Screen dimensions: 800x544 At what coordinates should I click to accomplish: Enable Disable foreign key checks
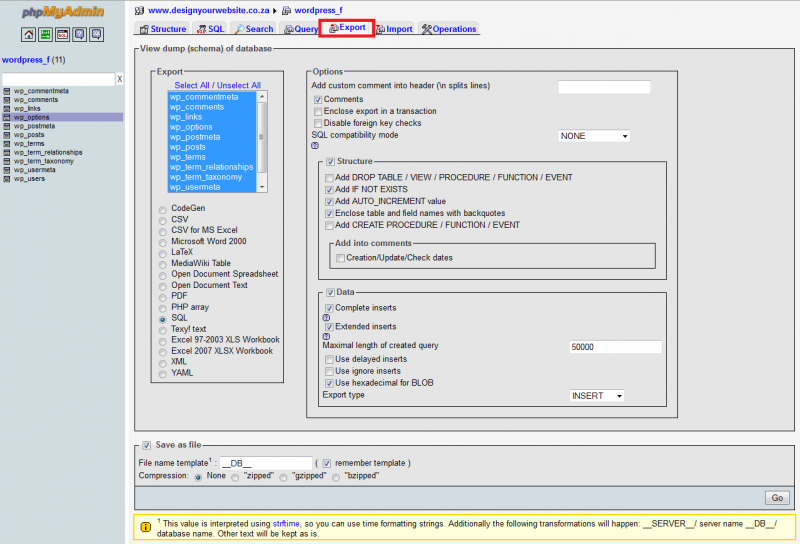[318, 123]
